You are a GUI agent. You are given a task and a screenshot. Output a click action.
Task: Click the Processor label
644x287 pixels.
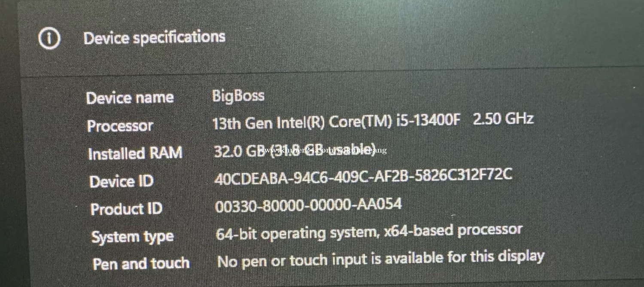pyautogui.click(x=120, y=126)
